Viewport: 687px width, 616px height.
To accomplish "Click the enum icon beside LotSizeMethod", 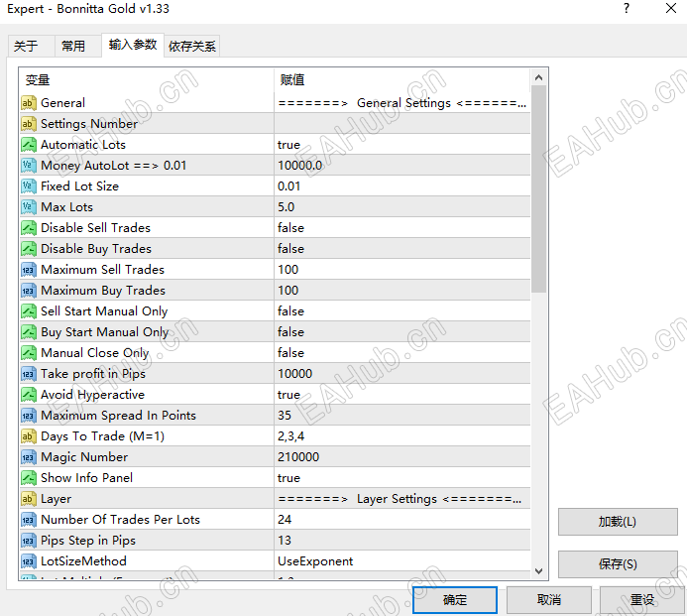I will click(x=29, y=561).
